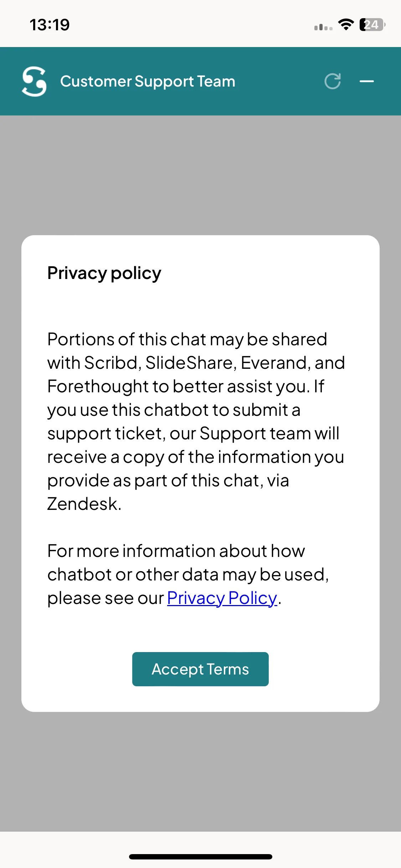401x868 pixels.
Task: Tap the Privacy policy heading
Action: pyautogui.click(x=104, y=273)
